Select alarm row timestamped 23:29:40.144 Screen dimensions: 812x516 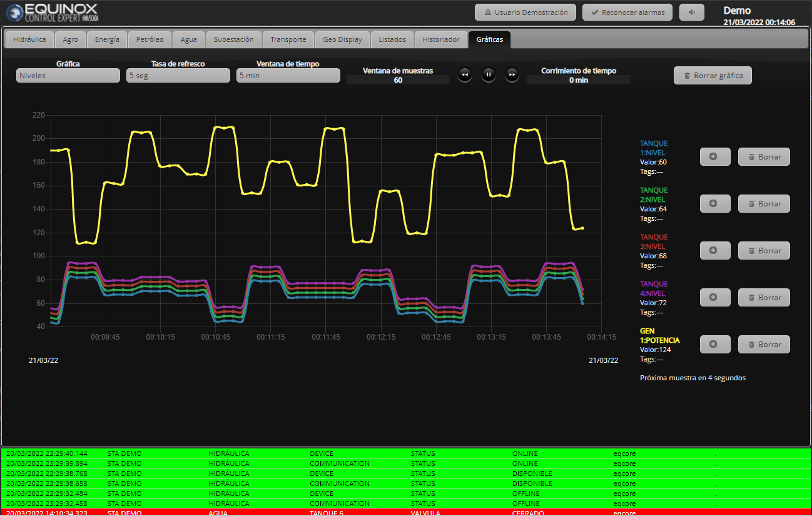tap(406, 453)
